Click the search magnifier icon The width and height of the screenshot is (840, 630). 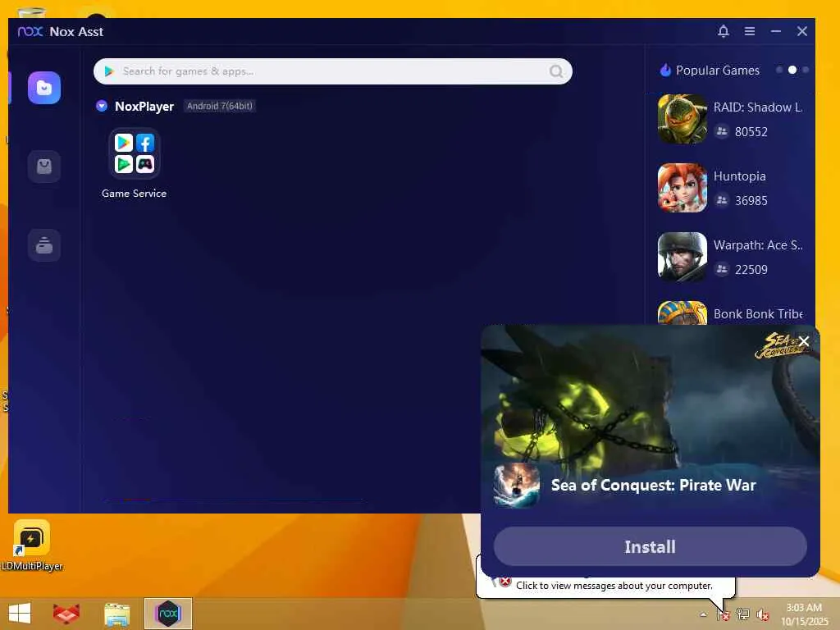tap(556, 71)
